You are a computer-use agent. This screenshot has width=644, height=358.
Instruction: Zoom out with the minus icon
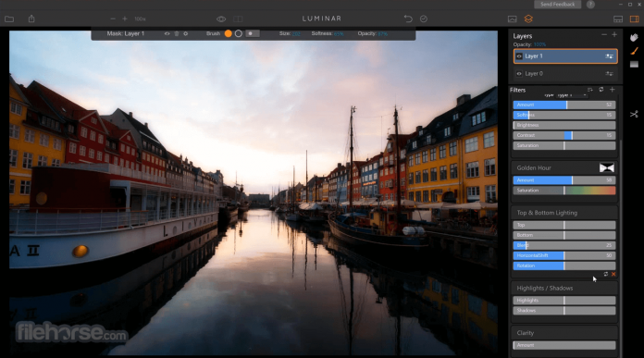[x=113, y=19]
